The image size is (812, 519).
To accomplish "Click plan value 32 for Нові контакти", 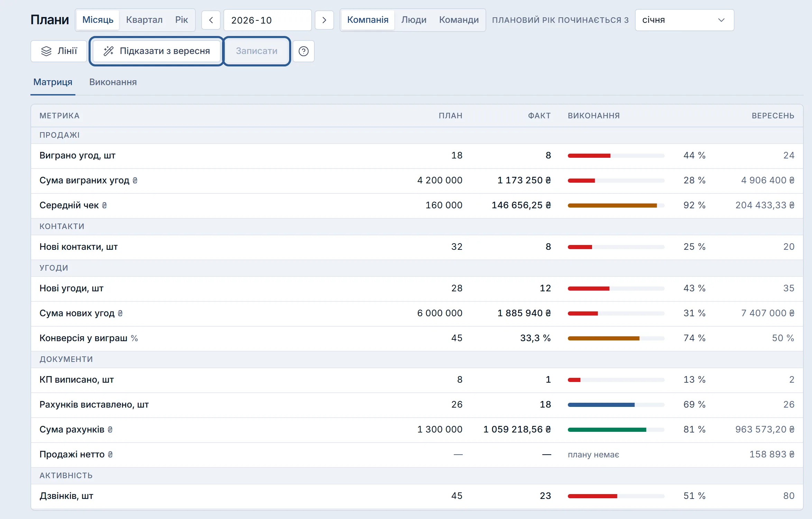I will point(456,247).
